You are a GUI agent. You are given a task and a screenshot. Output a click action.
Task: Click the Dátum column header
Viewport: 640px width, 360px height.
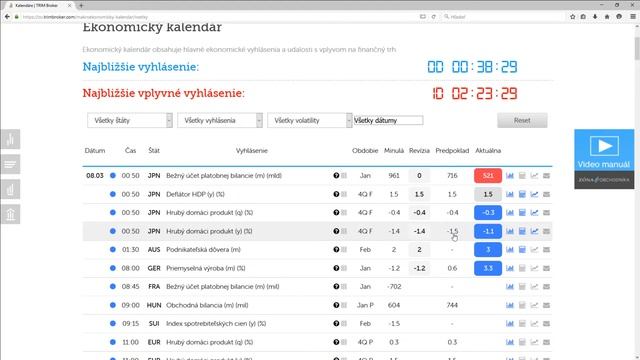95,151
